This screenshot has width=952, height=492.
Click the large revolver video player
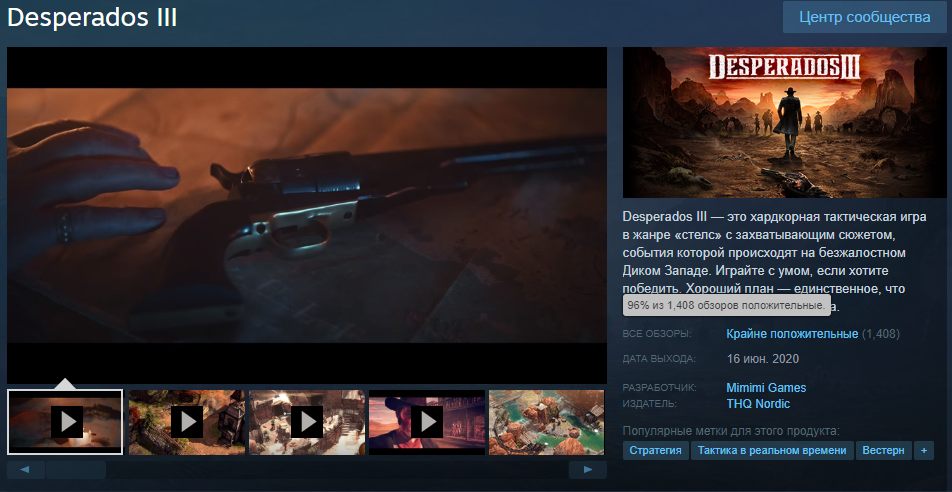[x=307, y=215]
